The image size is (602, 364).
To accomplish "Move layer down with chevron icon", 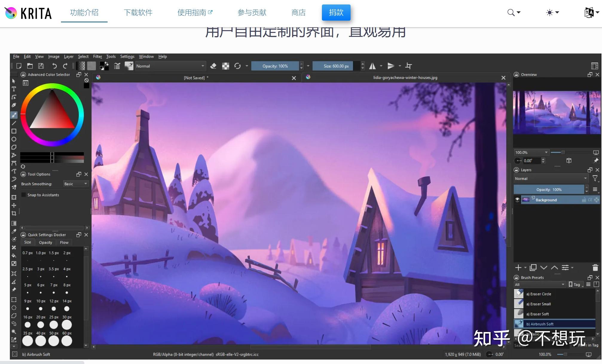I will click(544, 267).
